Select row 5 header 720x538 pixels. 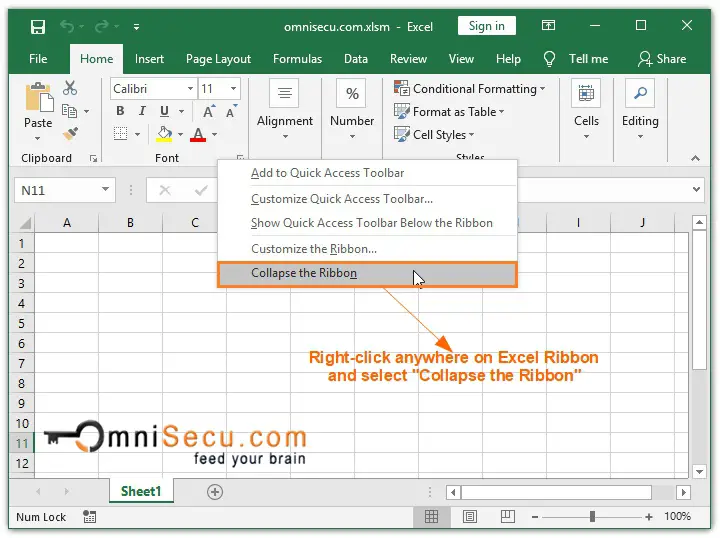pos(21,324)
